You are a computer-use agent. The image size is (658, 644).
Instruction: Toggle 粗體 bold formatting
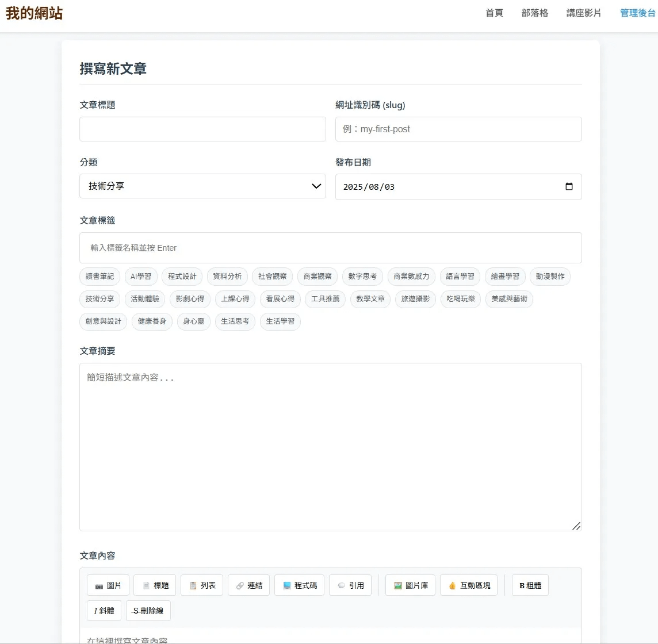pos(530,585)
